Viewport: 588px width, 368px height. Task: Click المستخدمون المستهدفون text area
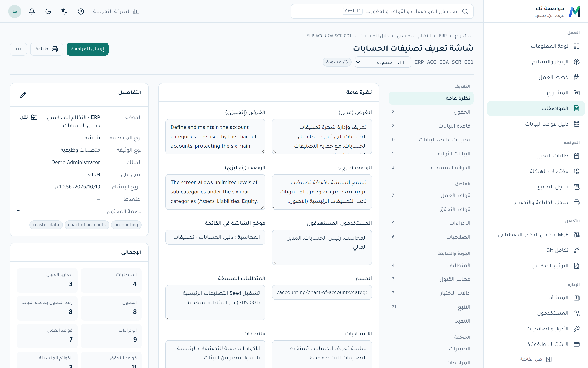click(322, 247)
